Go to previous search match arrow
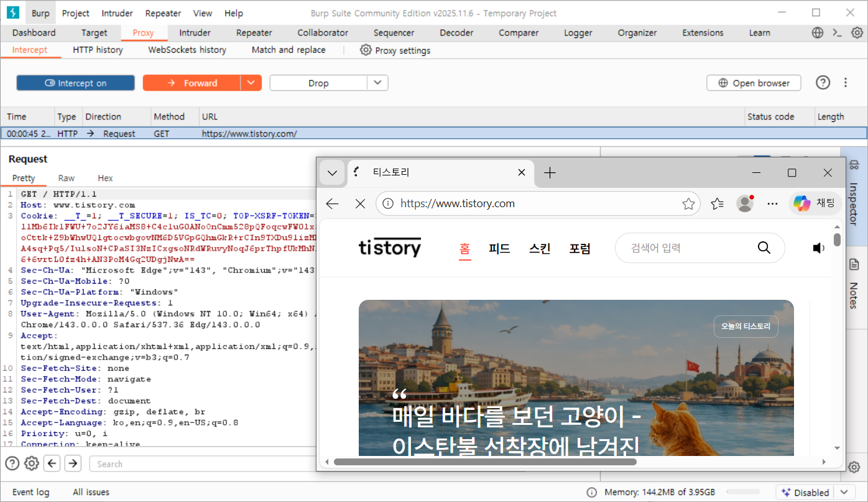Image resolution: width=868 pixels, height=502 pixels. click(52, 463)
